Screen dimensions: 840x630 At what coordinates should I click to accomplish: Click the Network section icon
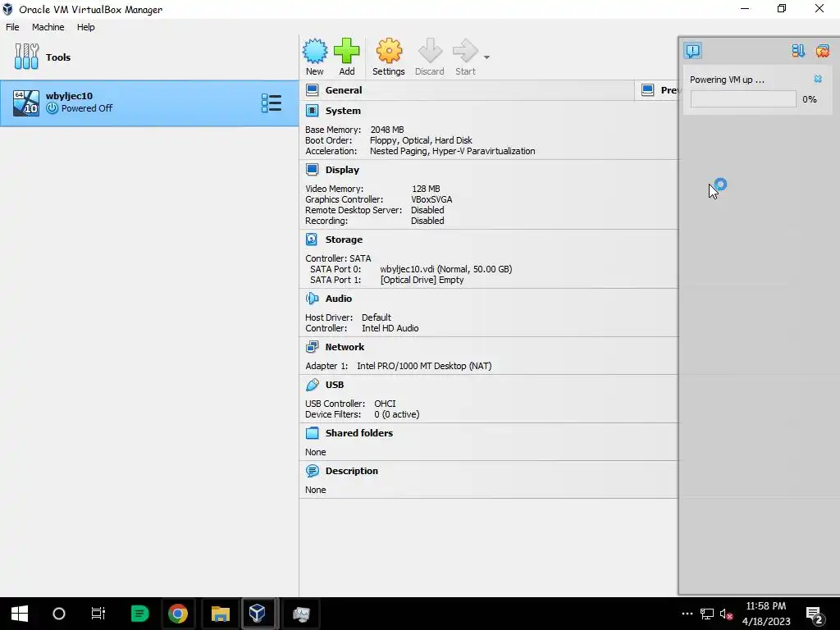click(312, 347)
